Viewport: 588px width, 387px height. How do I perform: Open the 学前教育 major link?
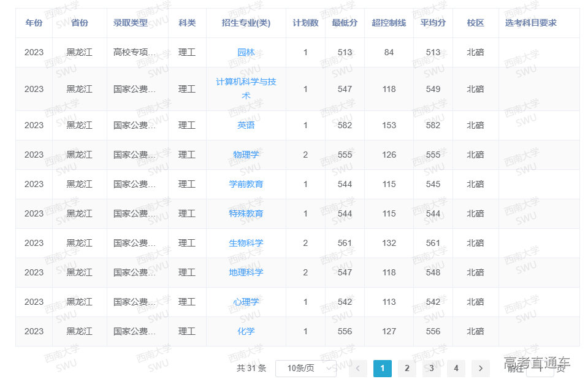point(246,184)
